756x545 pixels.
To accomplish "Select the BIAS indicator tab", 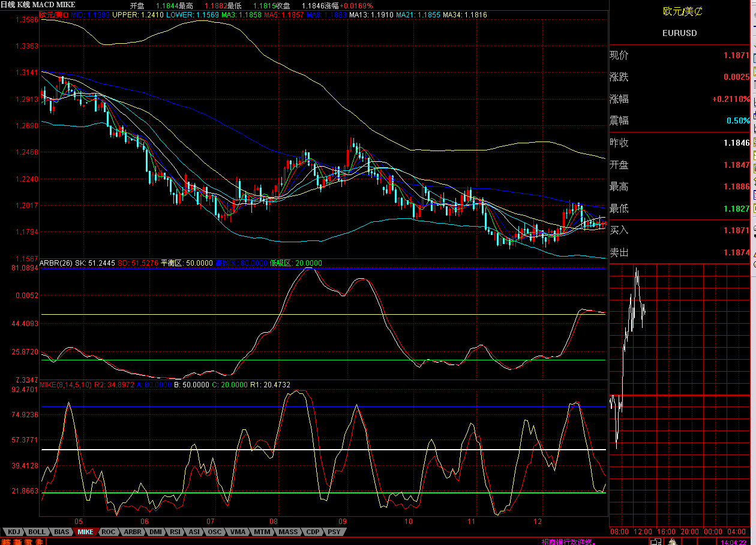I will (x=61, y=532).
